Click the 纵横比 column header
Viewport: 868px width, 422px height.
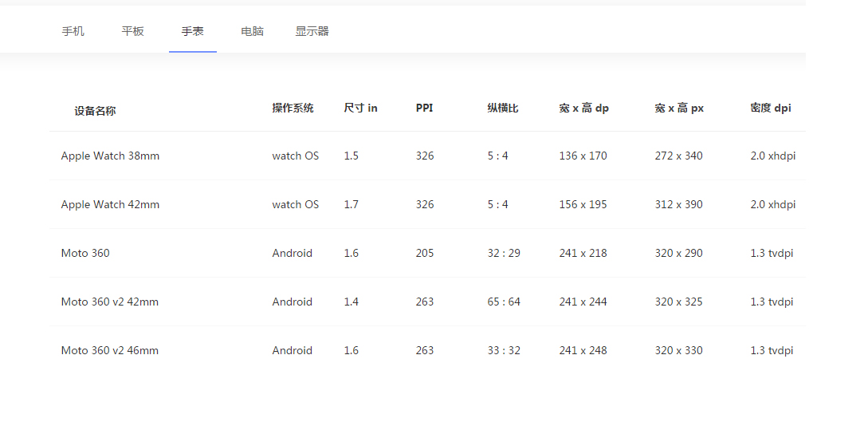point(503,108)
